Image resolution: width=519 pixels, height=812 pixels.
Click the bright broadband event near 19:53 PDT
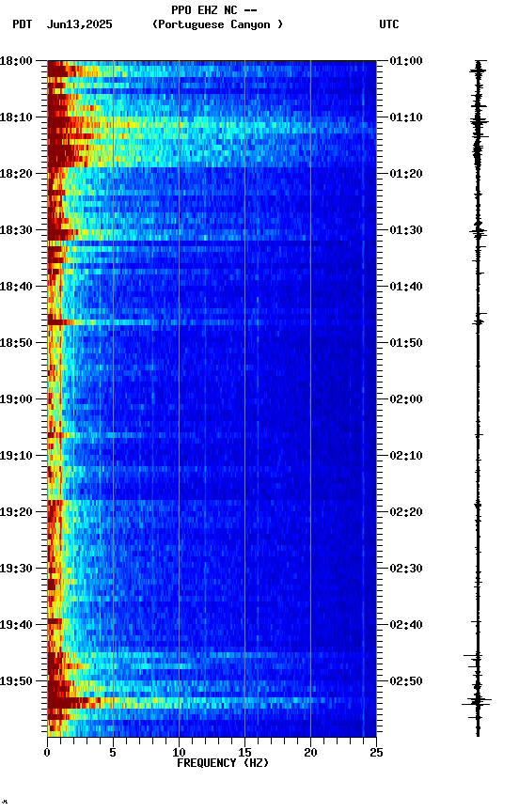(212, 702)
